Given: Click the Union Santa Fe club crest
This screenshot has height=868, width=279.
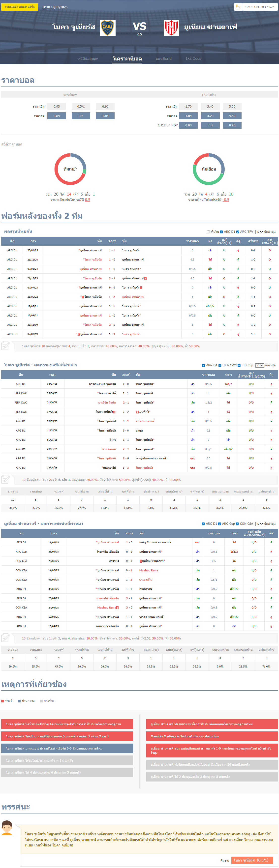Looking at the screenshot, I should [171, 28].
